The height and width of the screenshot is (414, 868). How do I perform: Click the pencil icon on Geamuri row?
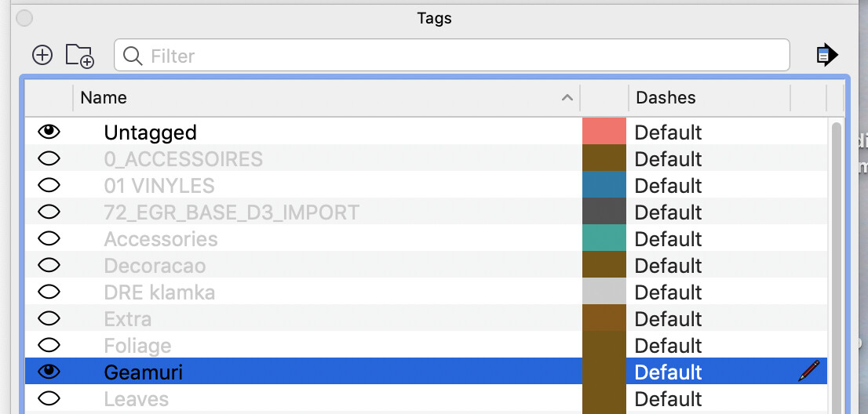pyautogui.click(x=809, y=371)
